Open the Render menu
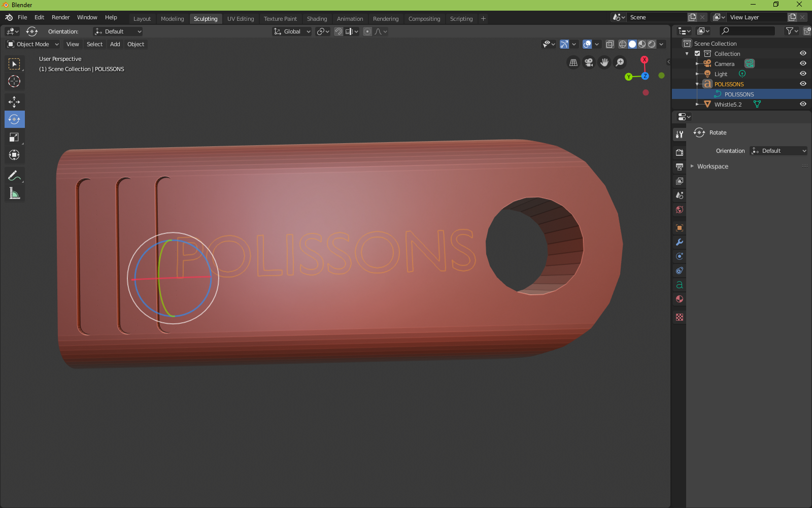 pos(60,17)
